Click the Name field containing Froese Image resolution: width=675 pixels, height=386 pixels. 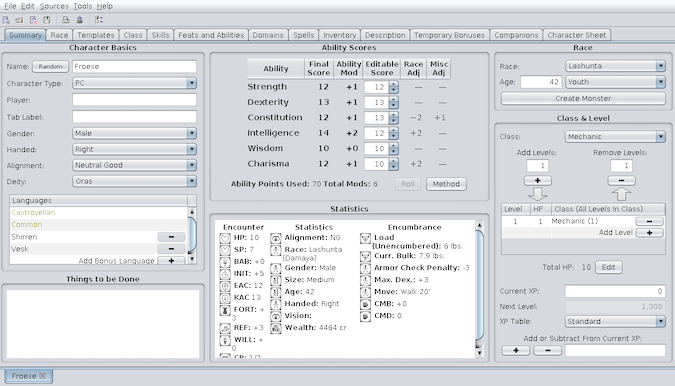(134, 67)
